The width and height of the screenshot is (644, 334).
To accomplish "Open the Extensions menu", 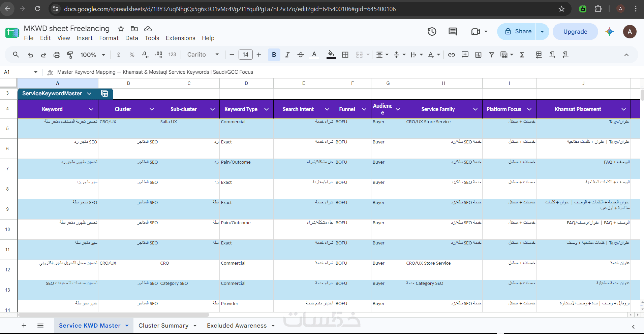I will (x=180, y=38).
